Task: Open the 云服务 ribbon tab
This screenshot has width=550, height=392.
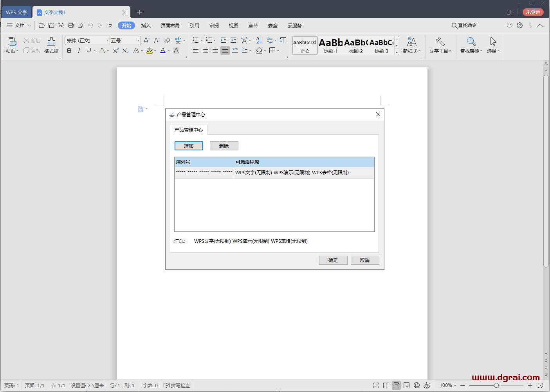Action: point(294,25)
